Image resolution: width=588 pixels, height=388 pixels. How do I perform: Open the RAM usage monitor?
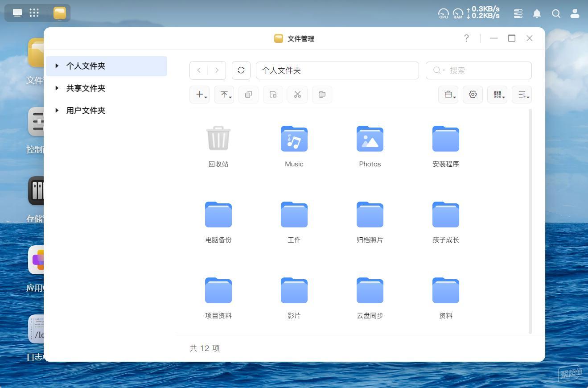coord(458,14)
